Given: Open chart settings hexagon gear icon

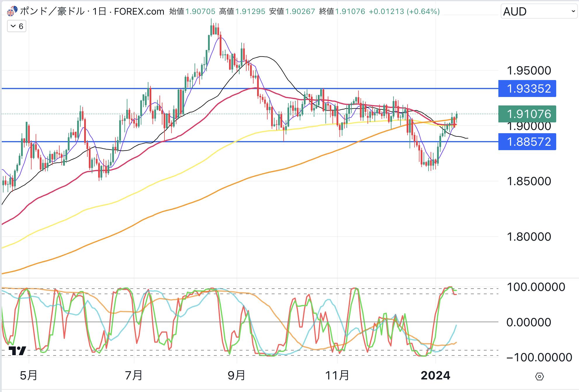Looking at the screenshot, I should point(539,377).
